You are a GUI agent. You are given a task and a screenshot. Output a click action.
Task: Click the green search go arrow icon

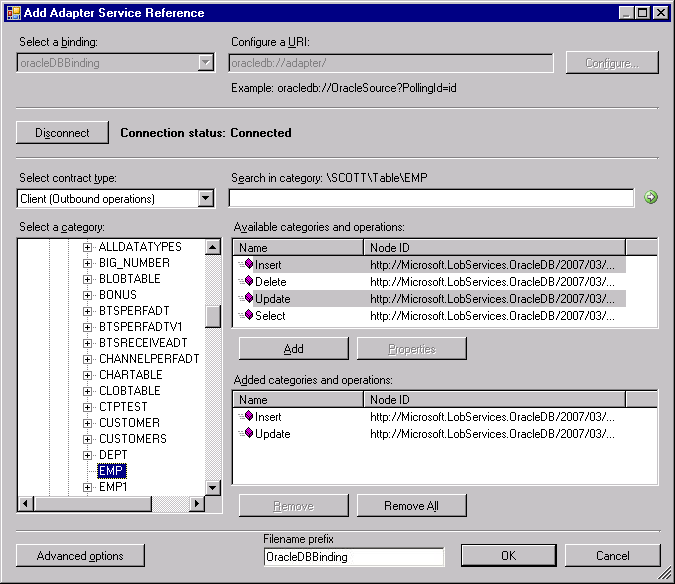pyautogui.click(x=650, y=198)
